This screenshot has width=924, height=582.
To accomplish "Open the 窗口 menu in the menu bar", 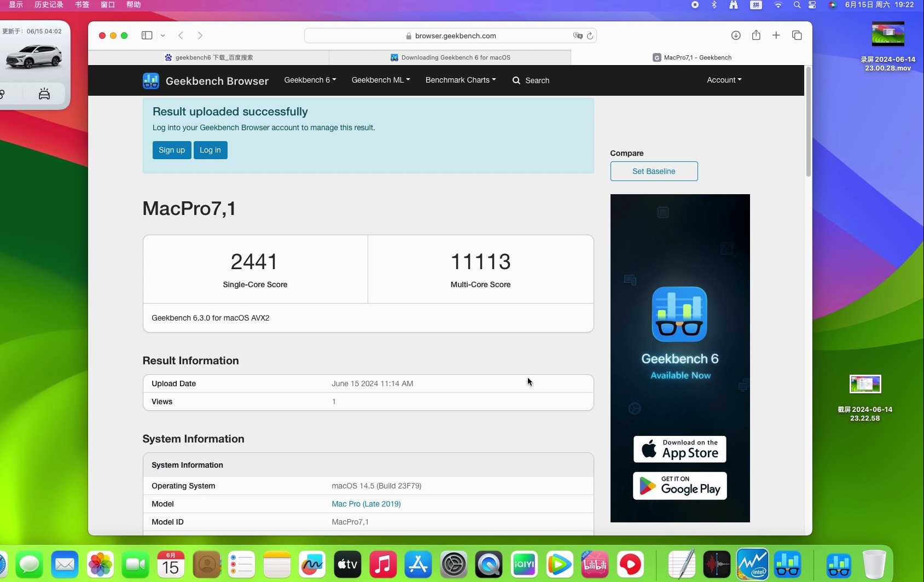I will coord(108,4).
